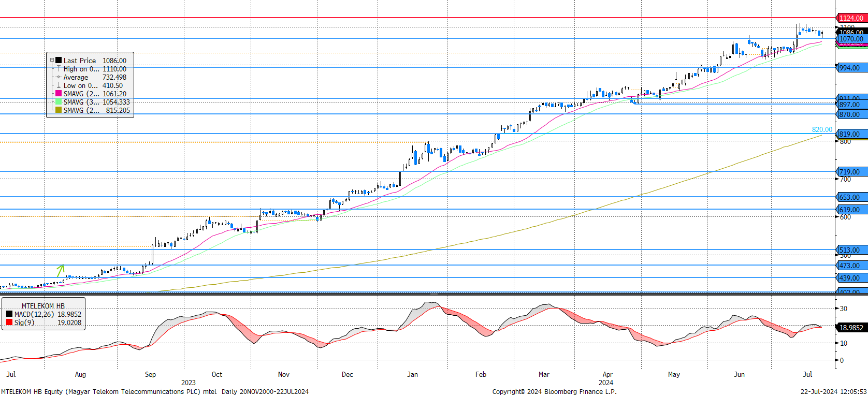
Task: Click the olive SMAVG 815.205 swatch
Action: click(x=59, y=110)
